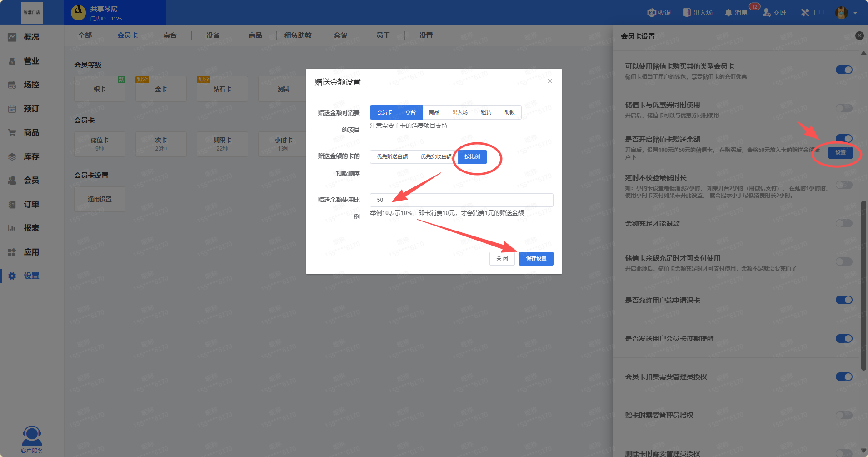The width and height of the screenshot is (868, 457).
Task: Open the 工具 tools icon
Action: 805,13
